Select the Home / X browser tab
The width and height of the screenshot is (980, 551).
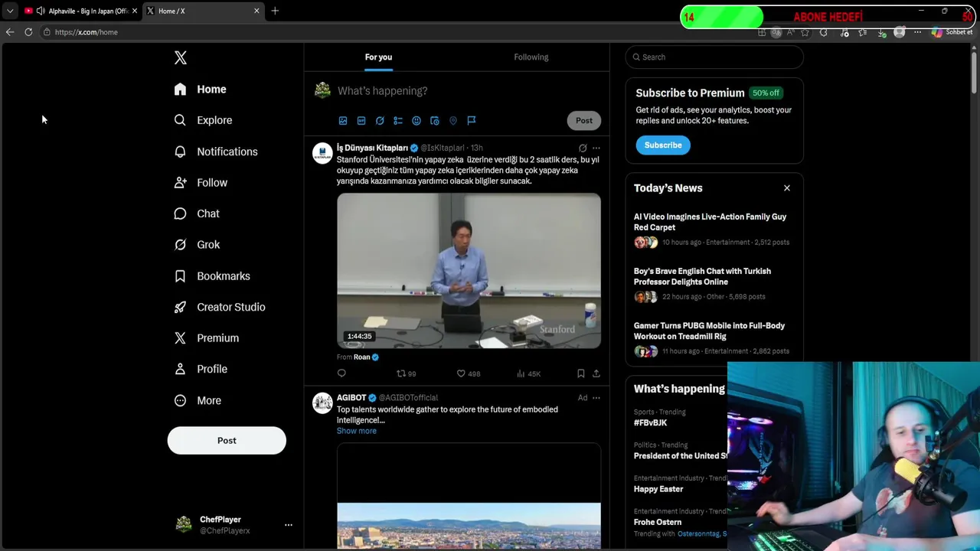(203, 11)
